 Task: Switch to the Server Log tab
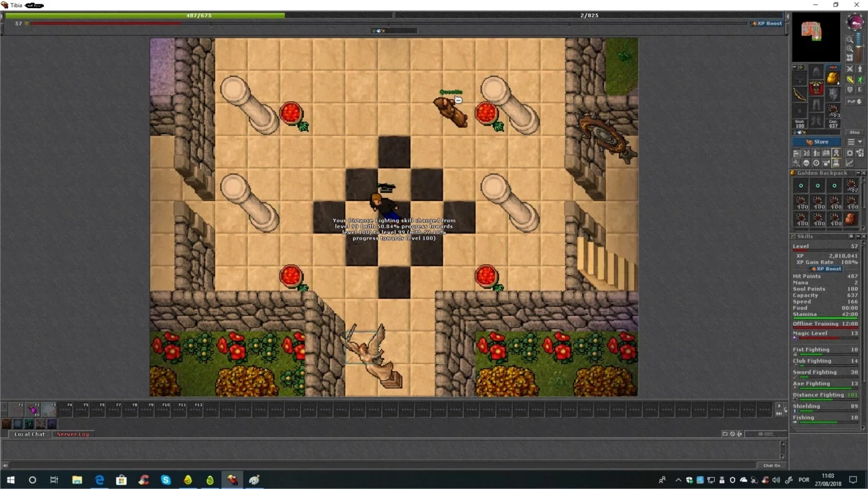pyautogui.click(x=73, y=434)
